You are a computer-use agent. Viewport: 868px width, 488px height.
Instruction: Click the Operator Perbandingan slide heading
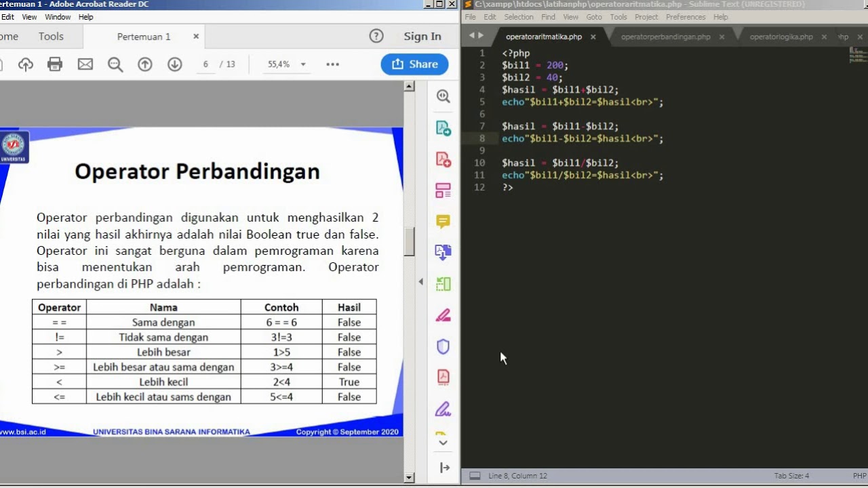197,171
